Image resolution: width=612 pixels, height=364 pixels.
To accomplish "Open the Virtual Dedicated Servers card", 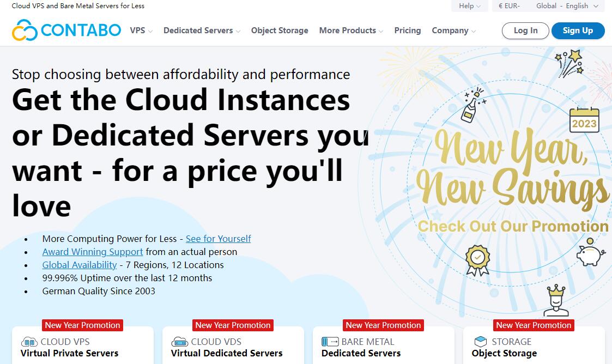I will pyautogui.click(x=233, y=345).
